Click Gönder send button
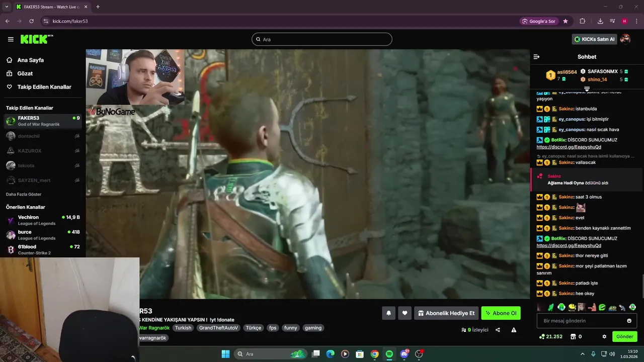644x362 pixels. click(624, 336)
